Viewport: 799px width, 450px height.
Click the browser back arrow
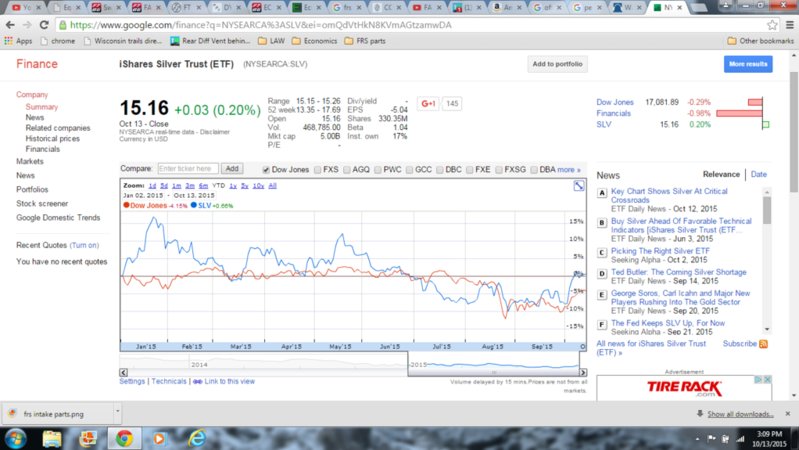[10, 25]
